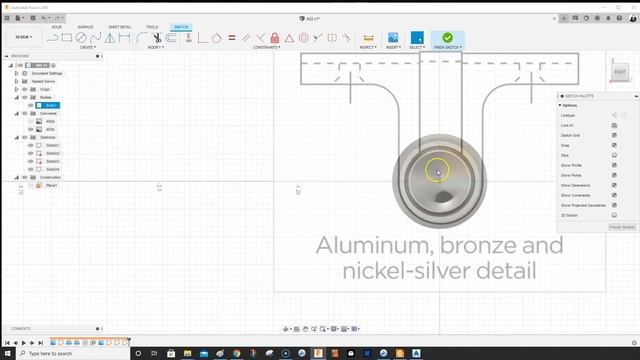Enable the Slice checkbox

tap(614, 155)
